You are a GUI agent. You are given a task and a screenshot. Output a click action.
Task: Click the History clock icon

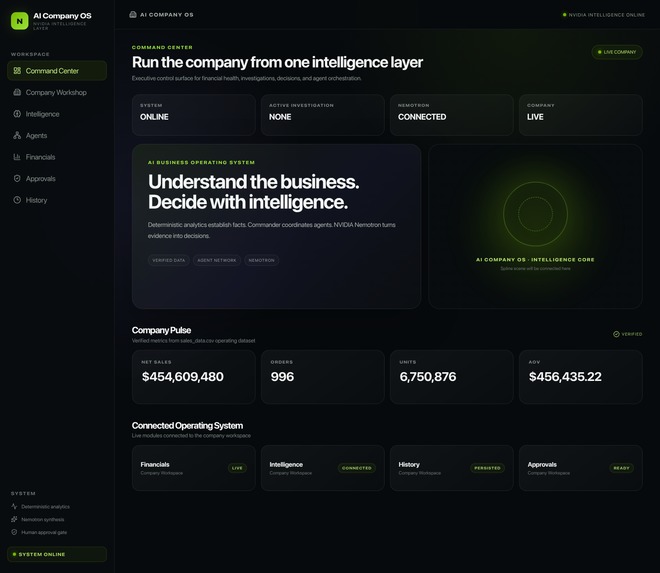(17, 200)
